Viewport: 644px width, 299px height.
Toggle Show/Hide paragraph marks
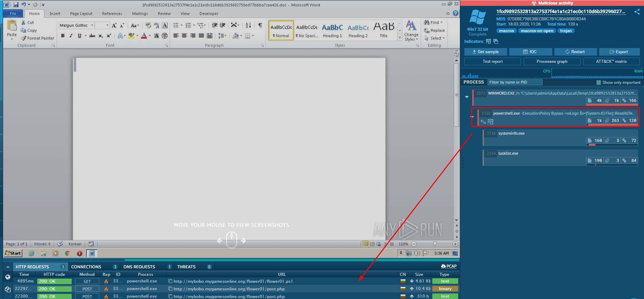260,26
